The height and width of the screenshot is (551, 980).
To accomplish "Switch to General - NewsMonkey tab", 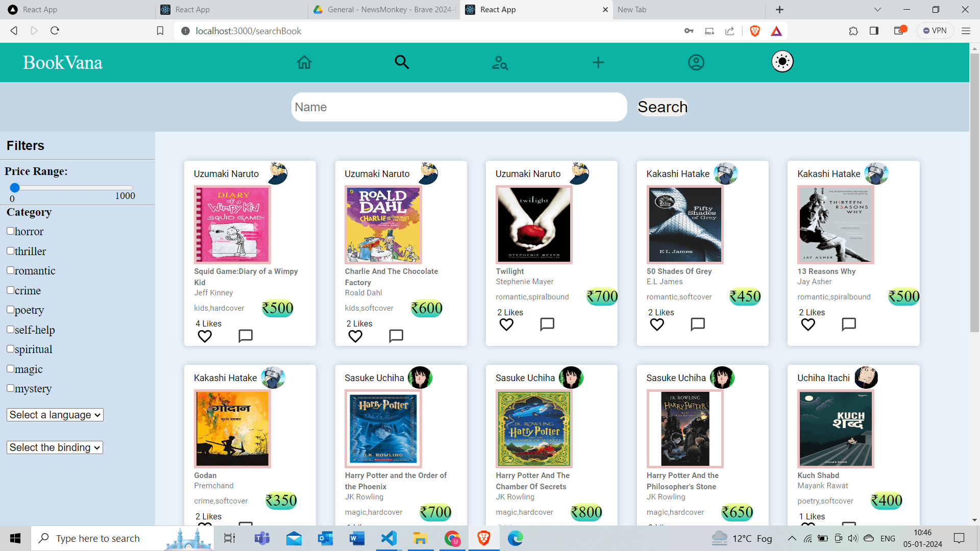I will click(x=384, y=10).
